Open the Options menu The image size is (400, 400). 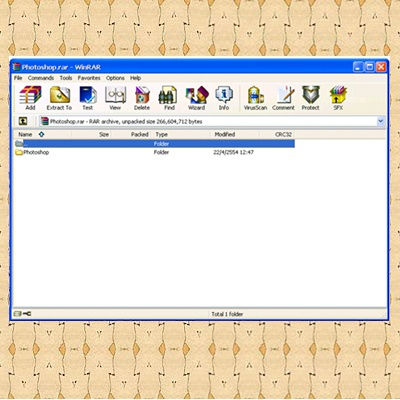[115, 78]
